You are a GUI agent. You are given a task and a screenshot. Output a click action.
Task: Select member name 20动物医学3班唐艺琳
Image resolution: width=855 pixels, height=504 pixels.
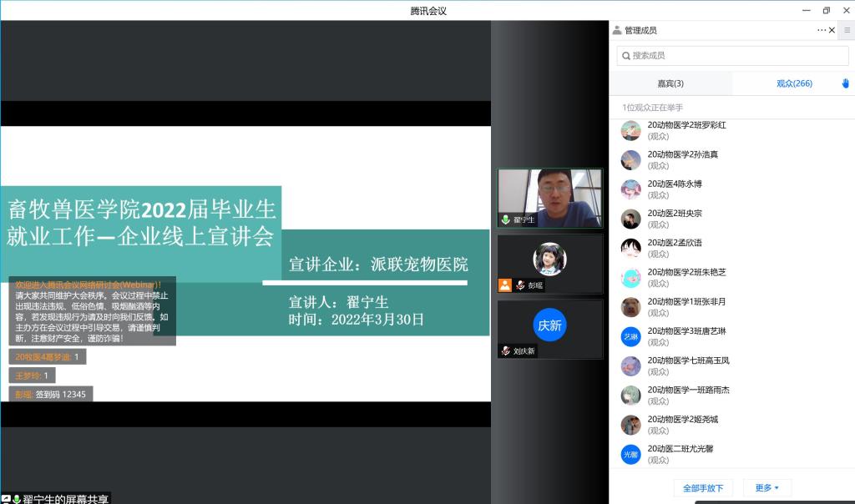(x=686, y=330)
